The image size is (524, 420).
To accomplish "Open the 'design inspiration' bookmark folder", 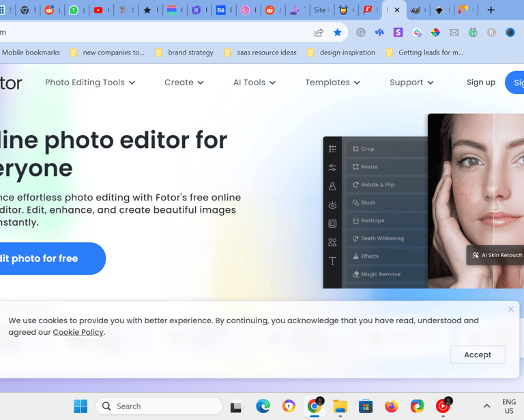I will click(x=341, y=52).
